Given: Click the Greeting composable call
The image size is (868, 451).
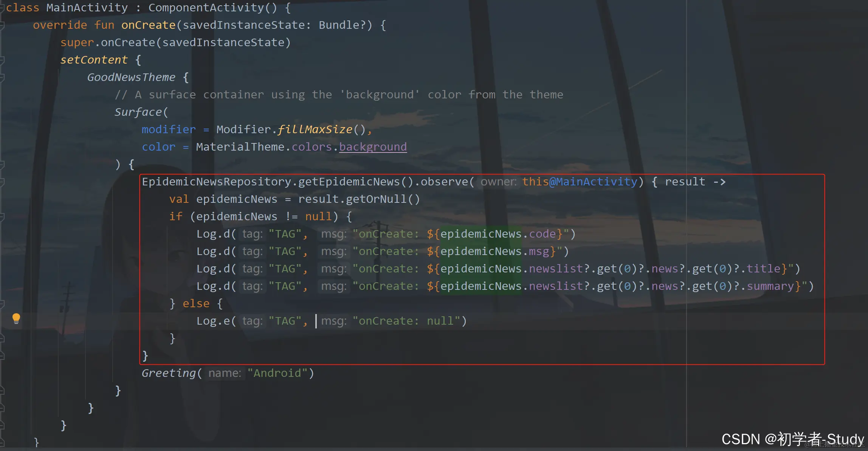Looking at the screenshot, I should click(169, 373).
